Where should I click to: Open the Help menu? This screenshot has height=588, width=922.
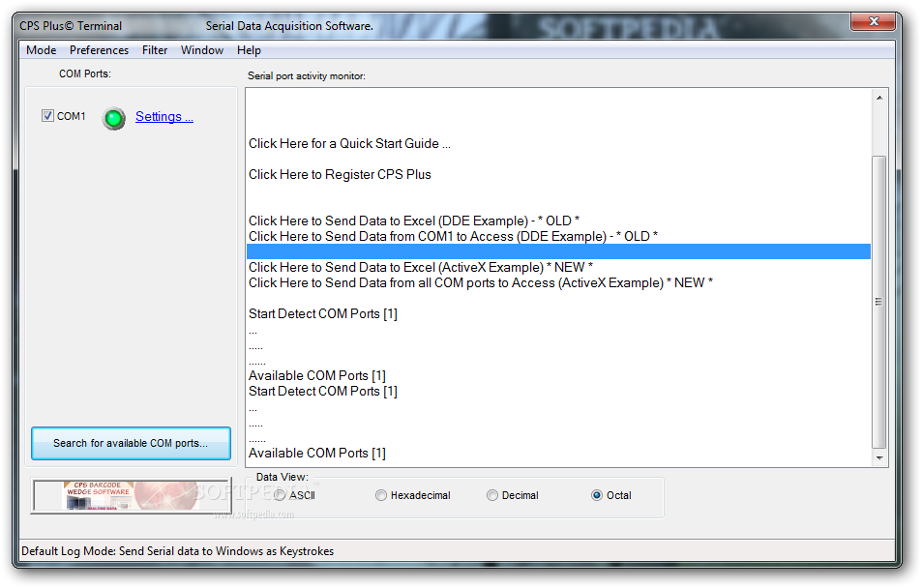coord(249,50)
